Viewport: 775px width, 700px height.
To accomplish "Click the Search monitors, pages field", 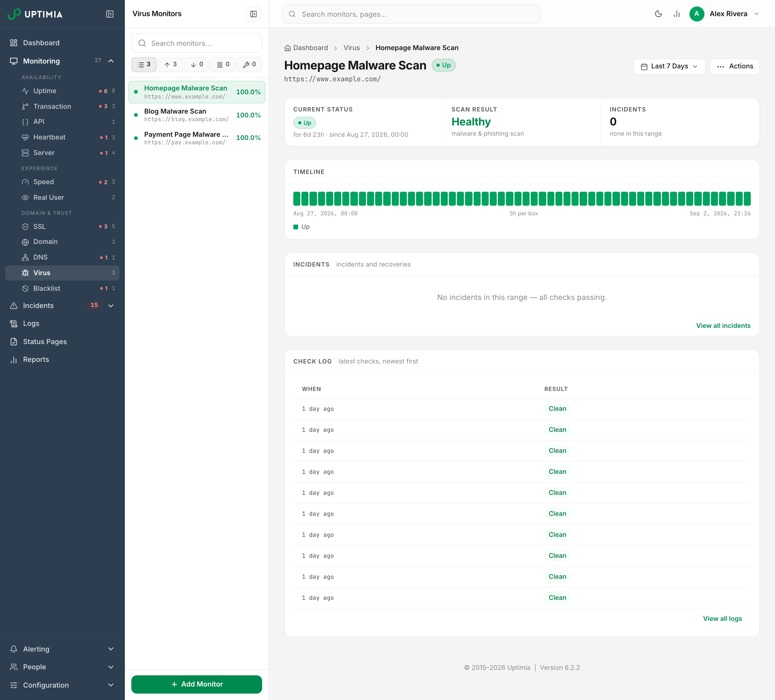I will [x=411, y=14].
